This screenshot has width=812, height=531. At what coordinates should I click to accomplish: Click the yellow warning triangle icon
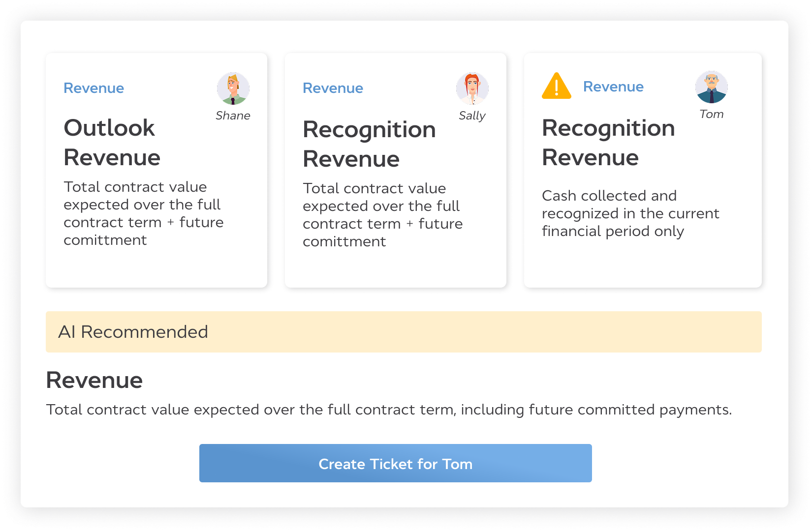click(x=557, y=86)
